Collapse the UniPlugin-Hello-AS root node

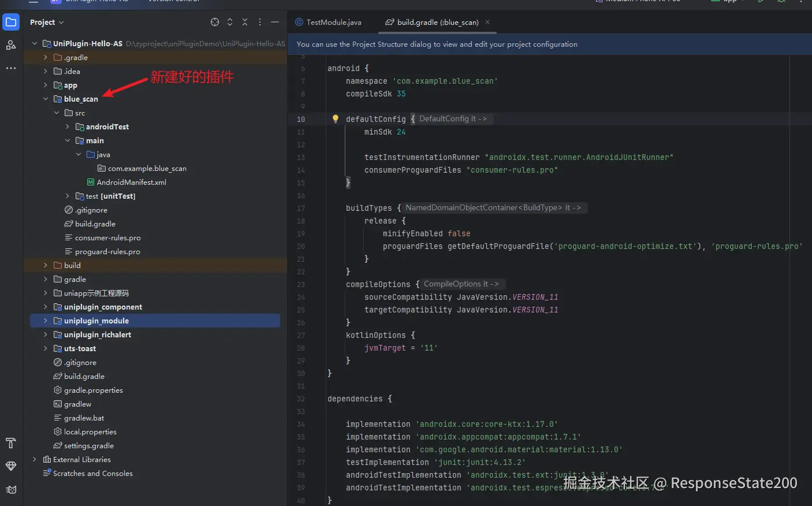tap(35, 43)
